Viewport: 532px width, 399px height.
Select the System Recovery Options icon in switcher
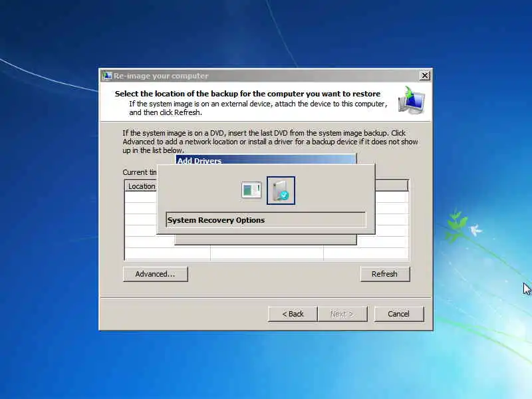(281, 190)
